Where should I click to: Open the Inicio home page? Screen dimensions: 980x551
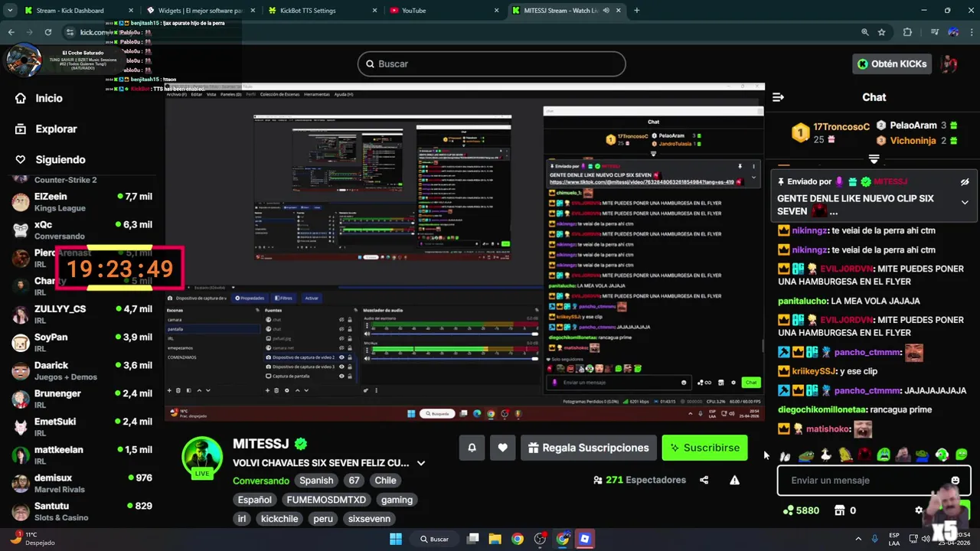click(49, 98)
